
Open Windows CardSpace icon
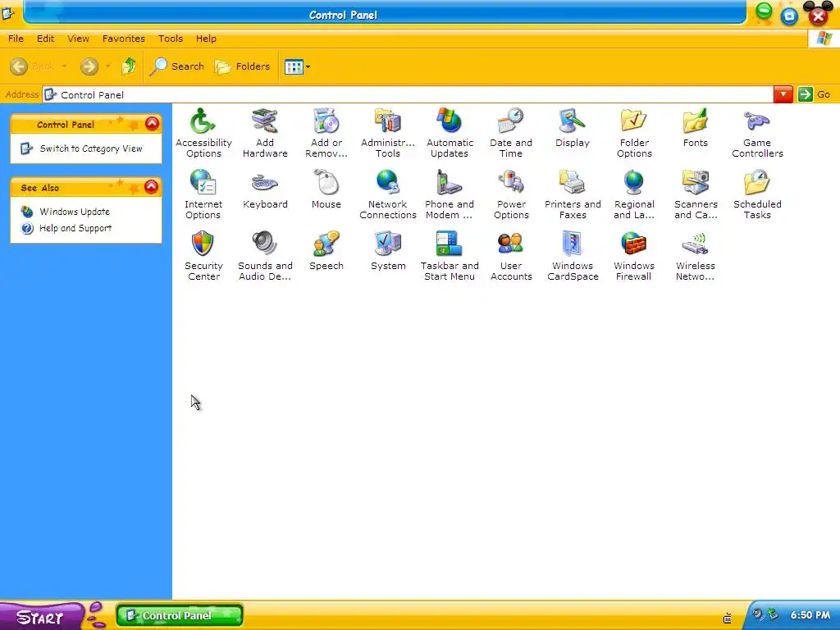pos(573,256)
